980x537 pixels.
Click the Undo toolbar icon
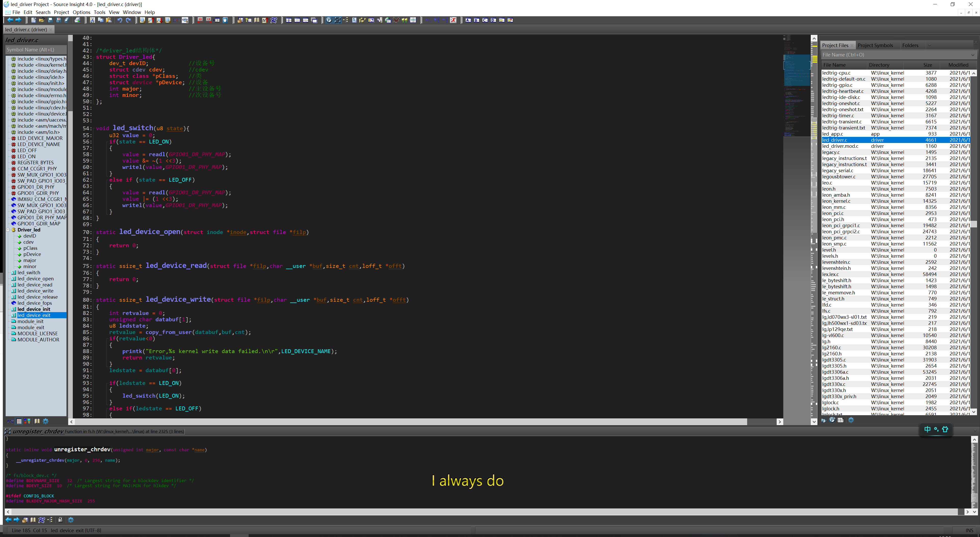coord(120,20)
